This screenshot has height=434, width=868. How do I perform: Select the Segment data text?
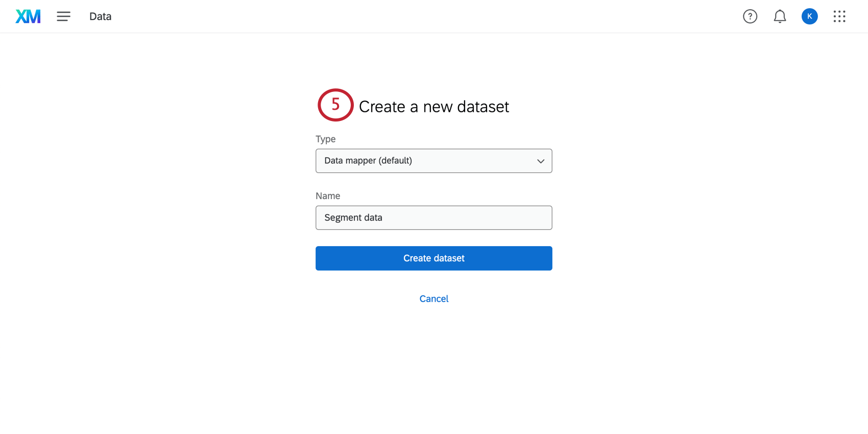click(353, 217)
